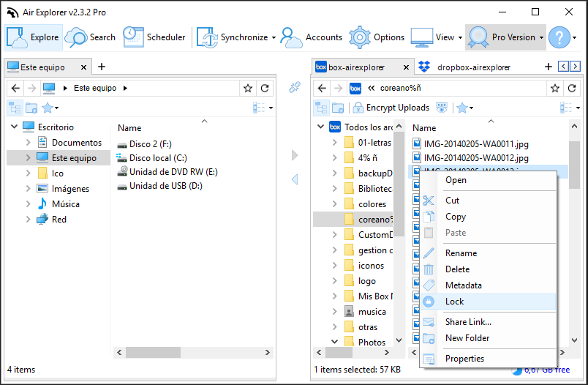
Task: Open the Search tool
Action: (90, 37)
